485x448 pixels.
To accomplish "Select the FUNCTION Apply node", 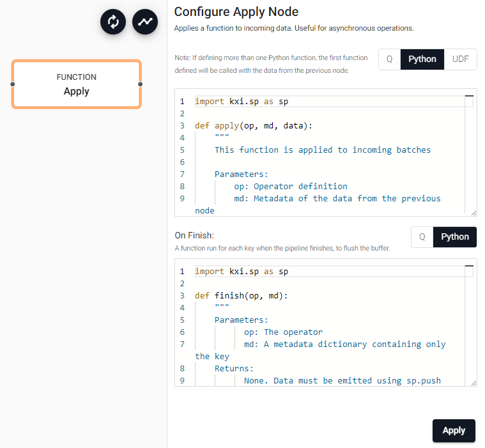I will 77,84.
